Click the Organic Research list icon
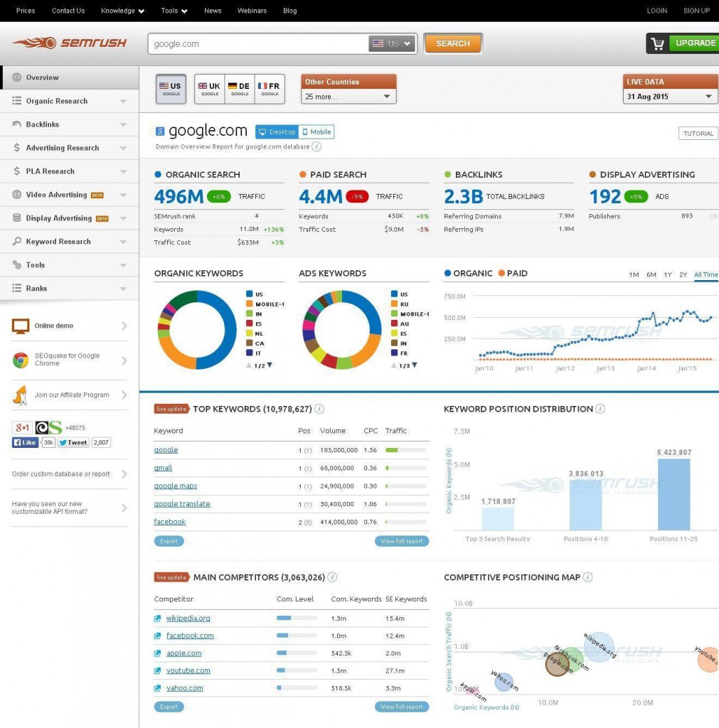This screenshot has height=728, width=719. click(x=17, y=101)
